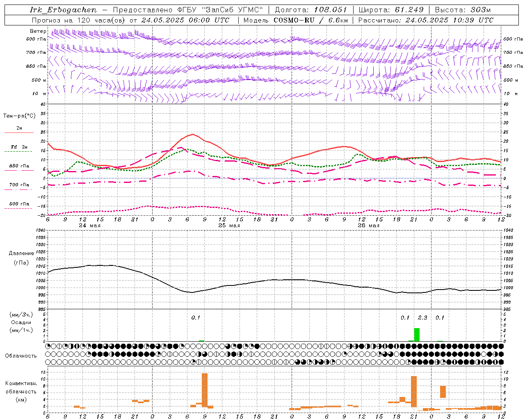Click the Ветер panel label

(x=38, y=31)
